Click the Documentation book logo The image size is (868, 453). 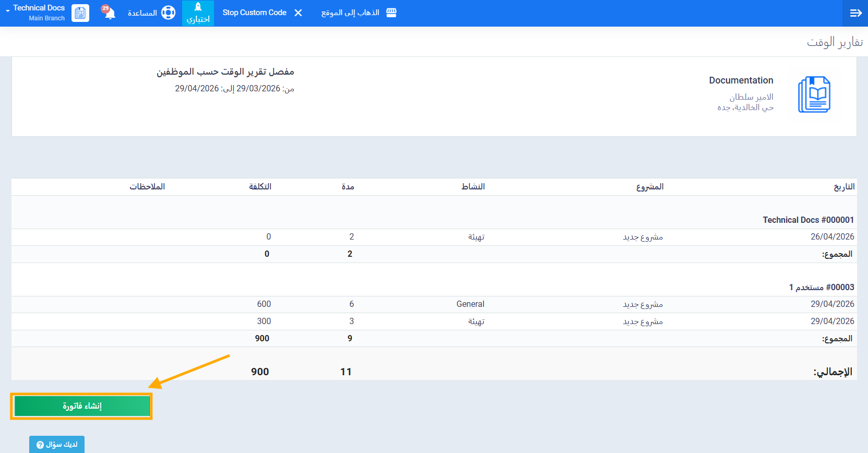814,94
